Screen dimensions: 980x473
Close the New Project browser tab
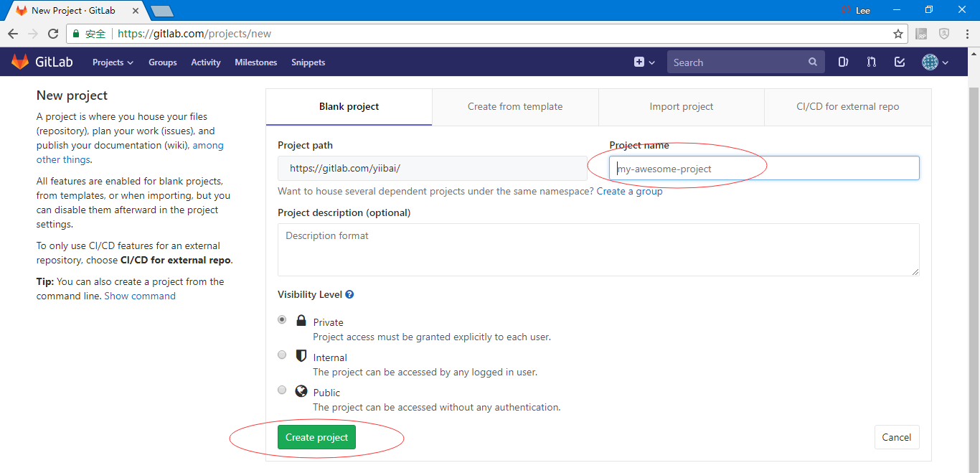(x=136, y=11)
